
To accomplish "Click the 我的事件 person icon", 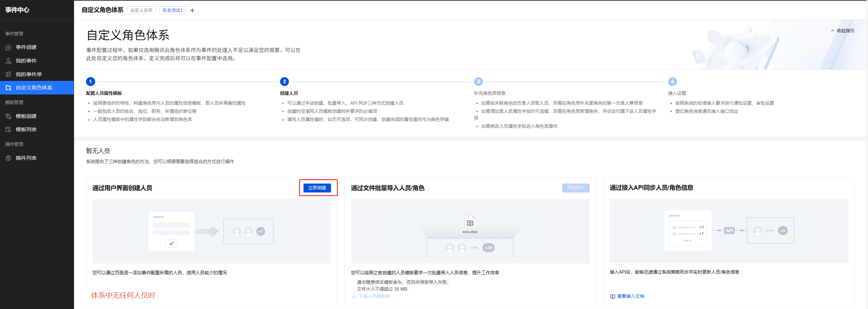I will point(8,61).
